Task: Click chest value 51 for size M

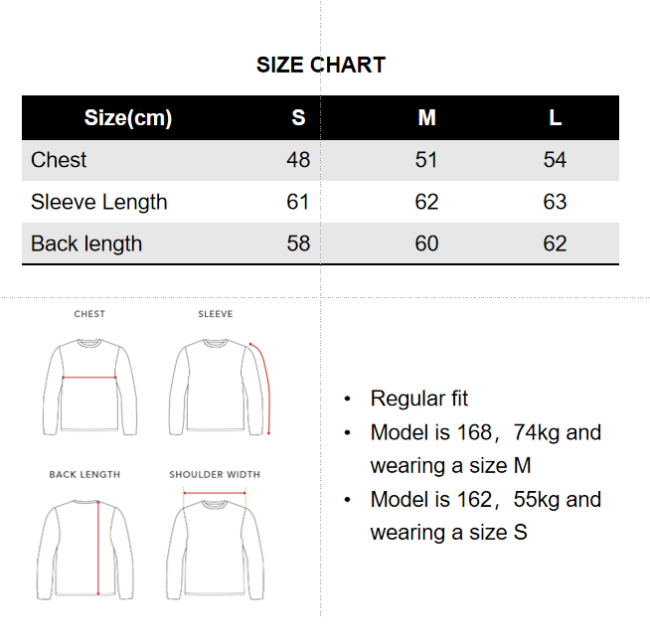Action: pos(426,160)
